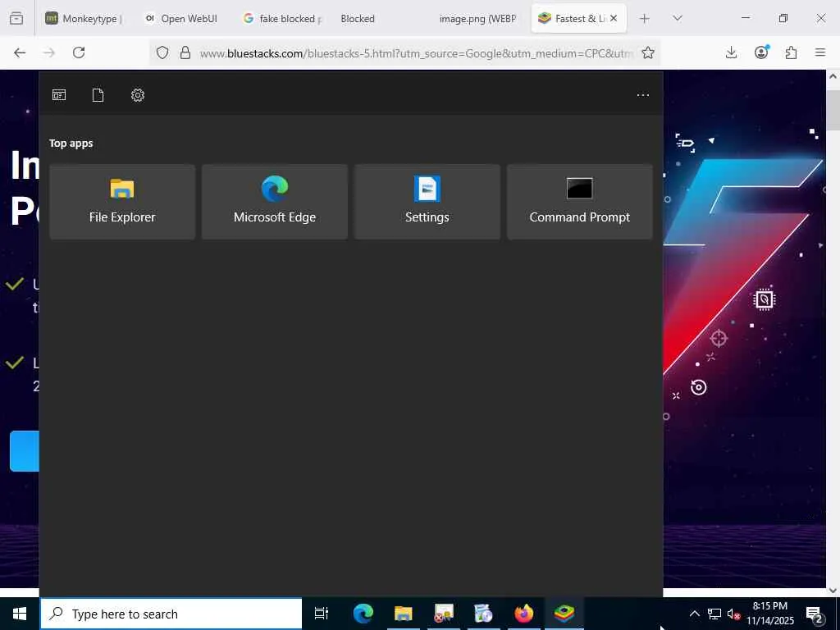
Task: Go back to the previous page
Action: [20, 52]
